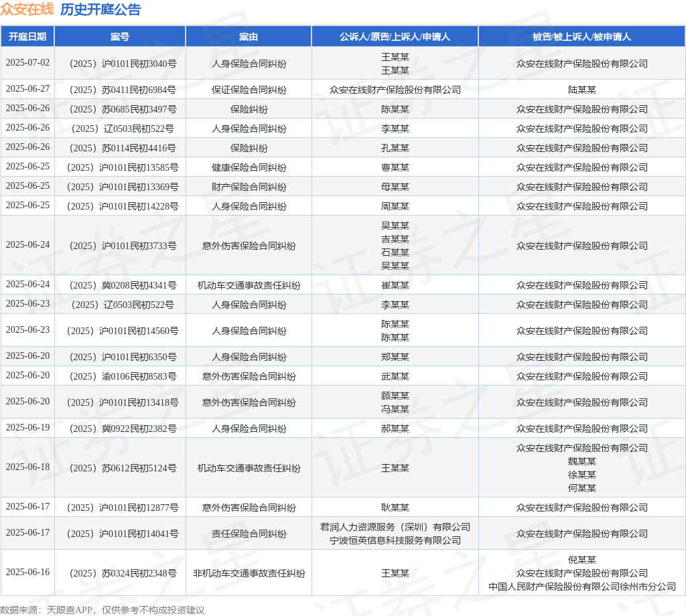Click plaintiff 郑某某
Image resolution: width=686 pixels, height=616 pixels.
click(x=395, y=357)
